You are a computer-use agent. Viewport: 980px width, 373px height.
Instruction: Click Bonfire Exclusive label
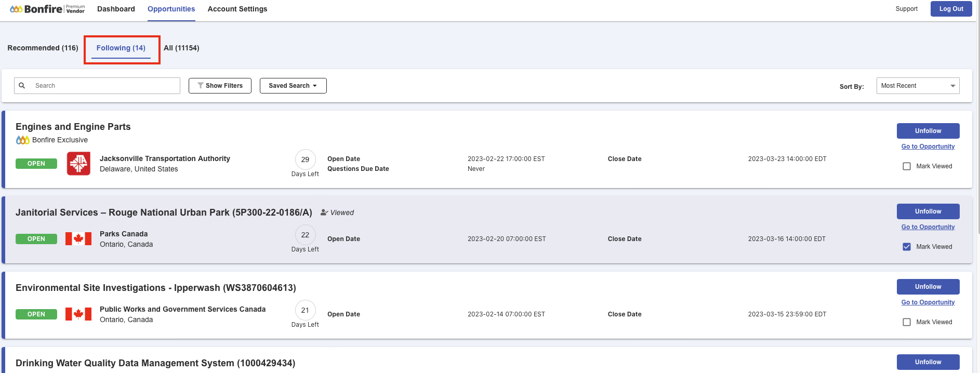tap(60, 140)
